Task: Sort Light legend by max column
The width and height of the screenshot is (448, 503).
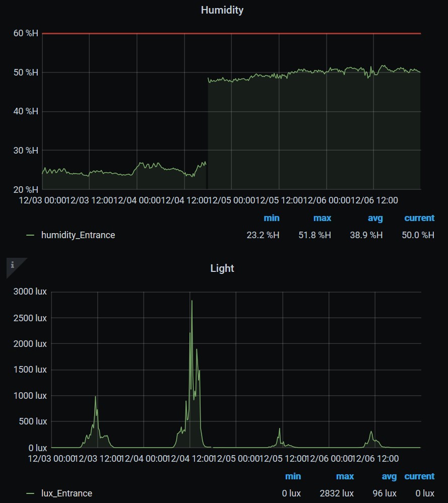Action: 345,476
